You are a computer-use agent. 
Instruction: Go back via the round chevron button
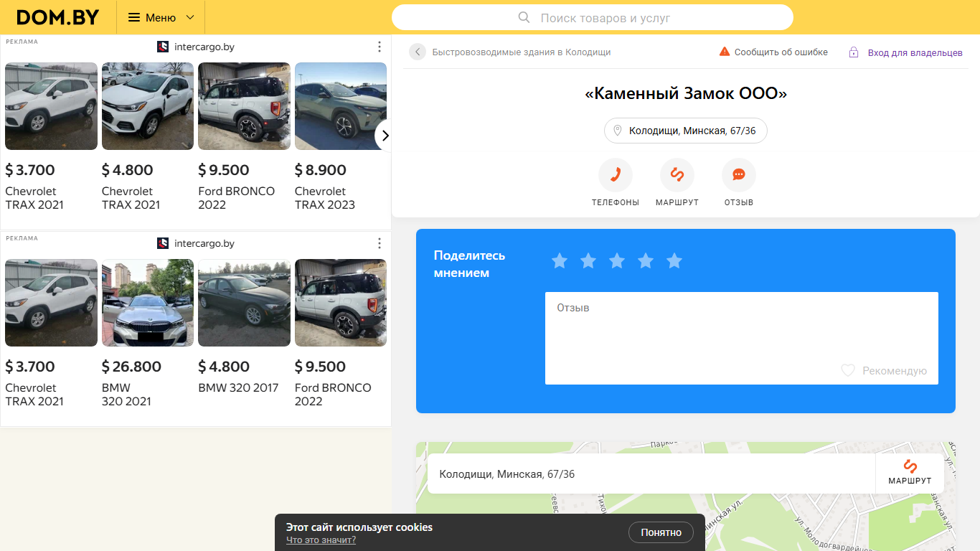pyautogui.click(x=418, y=52)
